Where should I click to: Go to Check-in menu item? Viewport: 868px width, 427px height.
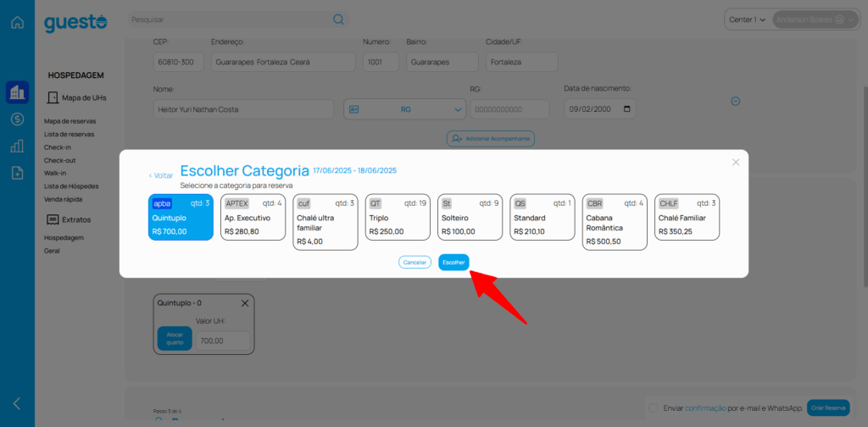click(x=58, y=147)
